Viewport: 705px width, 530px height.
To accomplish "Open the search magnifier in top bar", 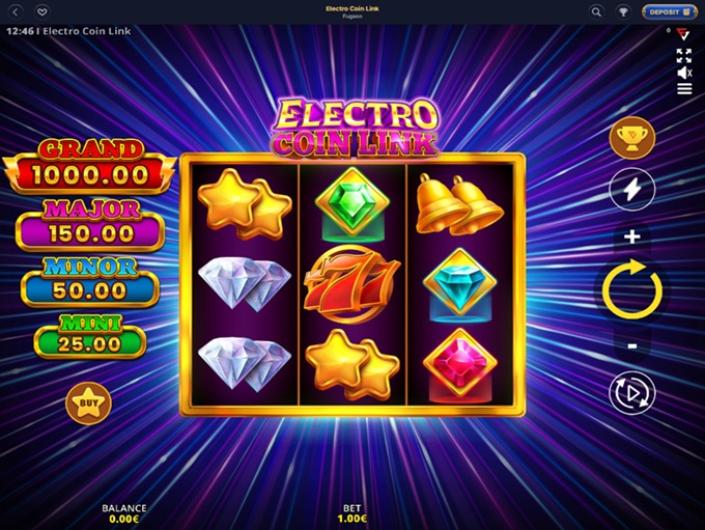I will [596, 12].
